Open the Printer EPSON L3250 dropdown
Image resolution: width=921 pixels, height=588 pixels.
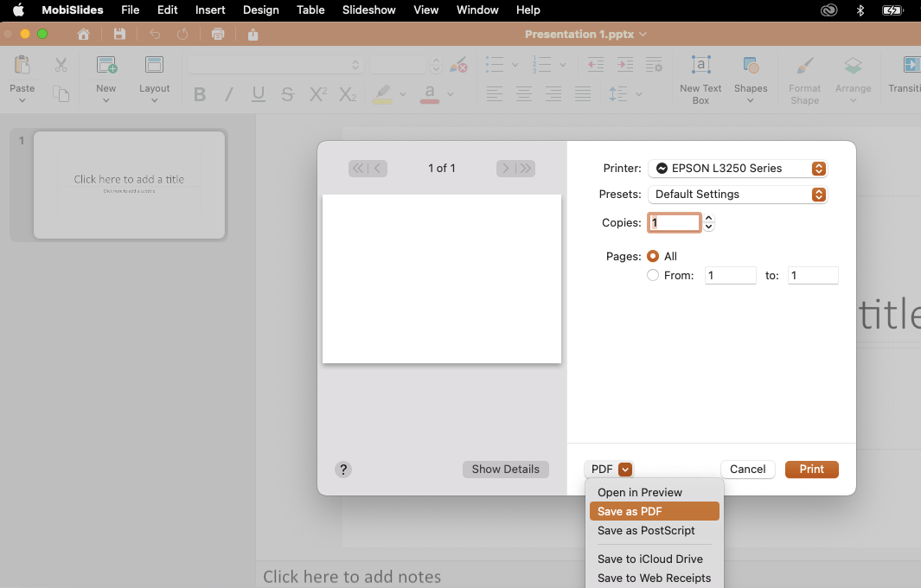click(x=738, y=169)
